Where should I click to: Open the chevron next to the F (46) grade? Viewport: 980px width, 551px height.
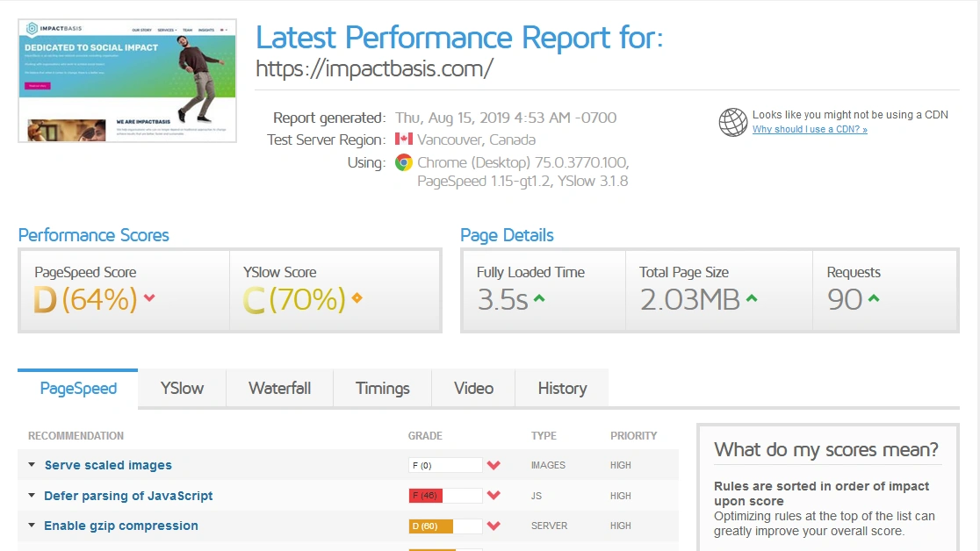(493, 496)
